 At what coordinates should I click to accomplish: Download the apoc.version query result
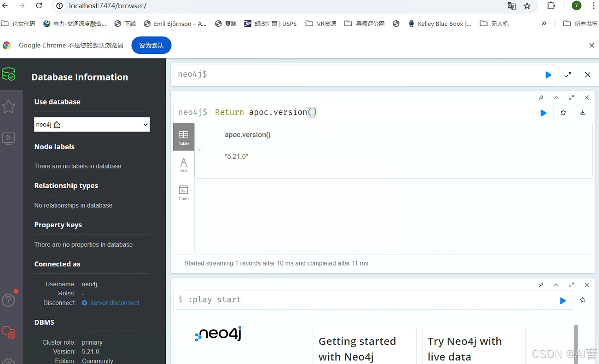582,112
